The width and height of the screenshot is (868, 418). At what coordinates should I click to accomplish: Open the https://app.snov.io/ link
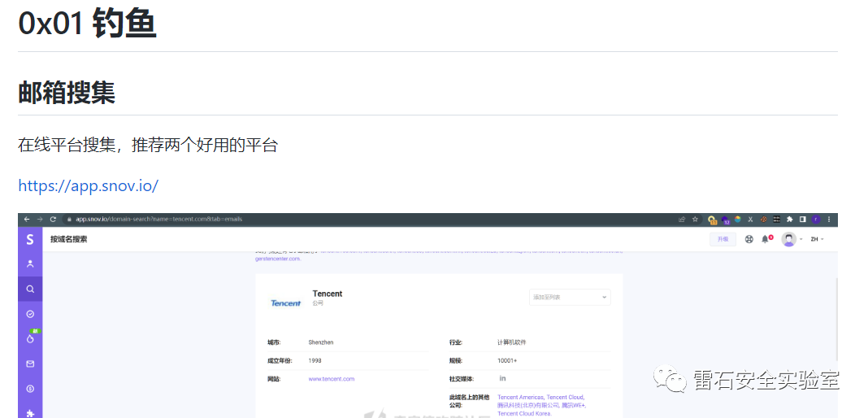click(88, 185)
